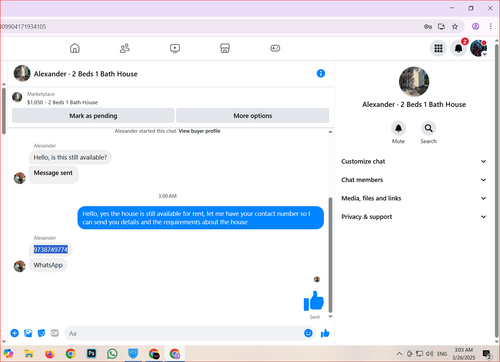The height and width of the screenshot is (362, 500).
Task: Expand Media, files and links section
Action: point(413,198)
